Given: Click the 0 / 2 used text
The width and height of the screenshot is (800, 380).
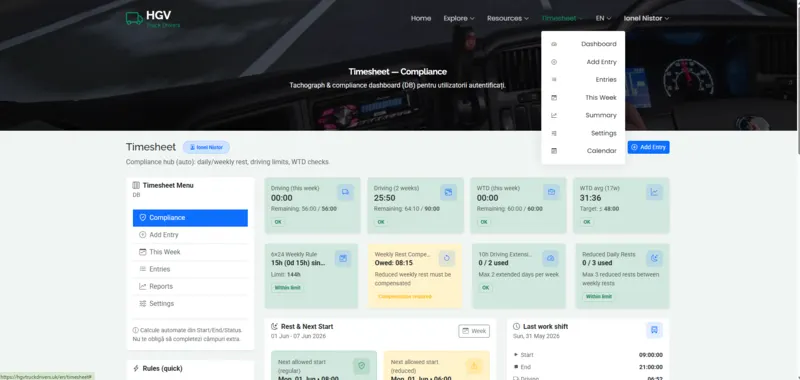Looking at the screenshot, I should [493, 263].
